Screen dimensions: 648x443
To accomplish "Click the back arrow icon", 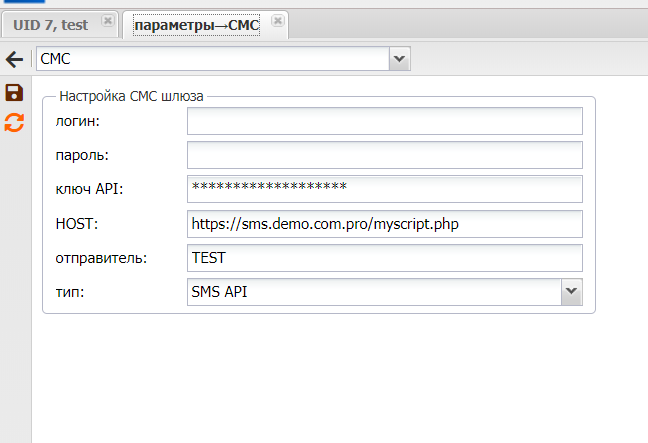I will tap(15, 60).
